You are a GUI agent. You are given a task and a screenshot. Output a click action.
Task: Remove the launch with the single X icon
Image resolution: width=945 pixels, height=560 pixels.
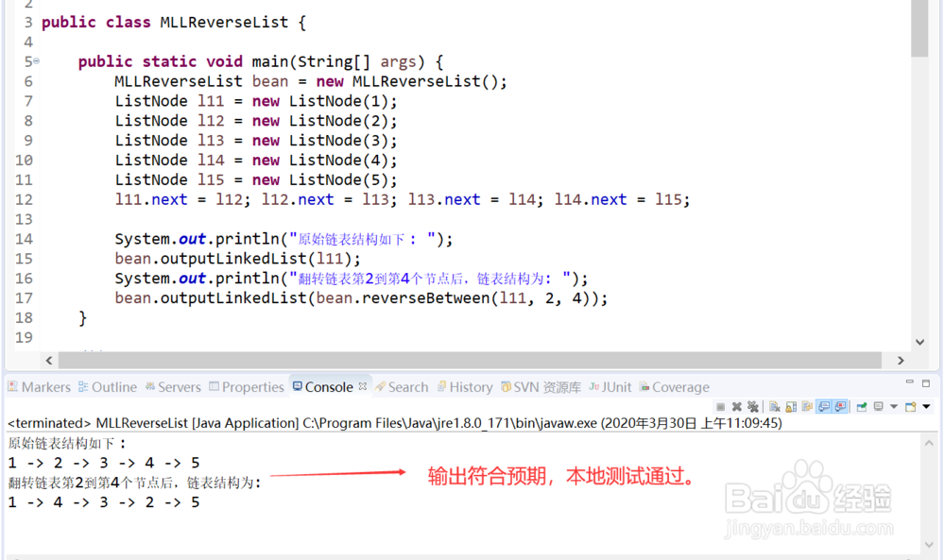click(736, 406)
